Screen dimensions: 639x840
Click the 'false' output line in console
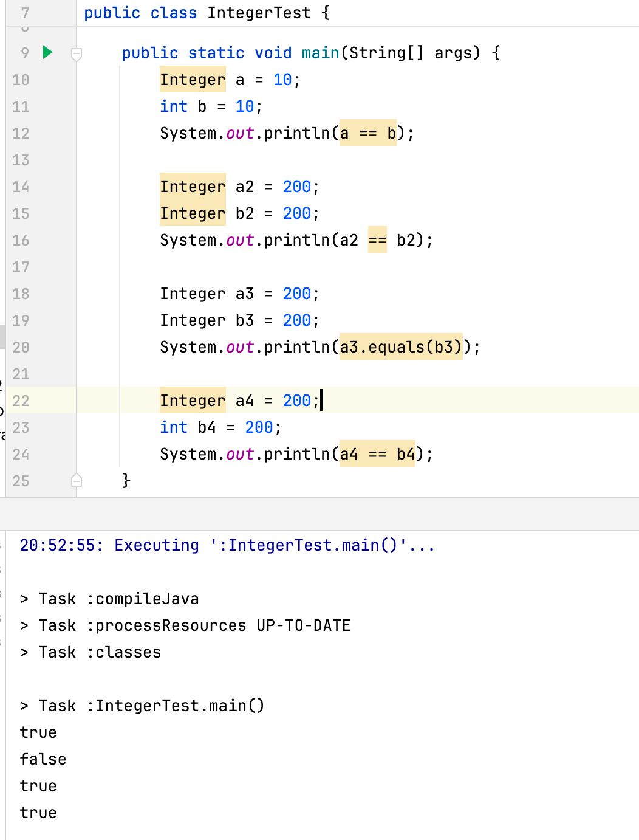(43, 759)
